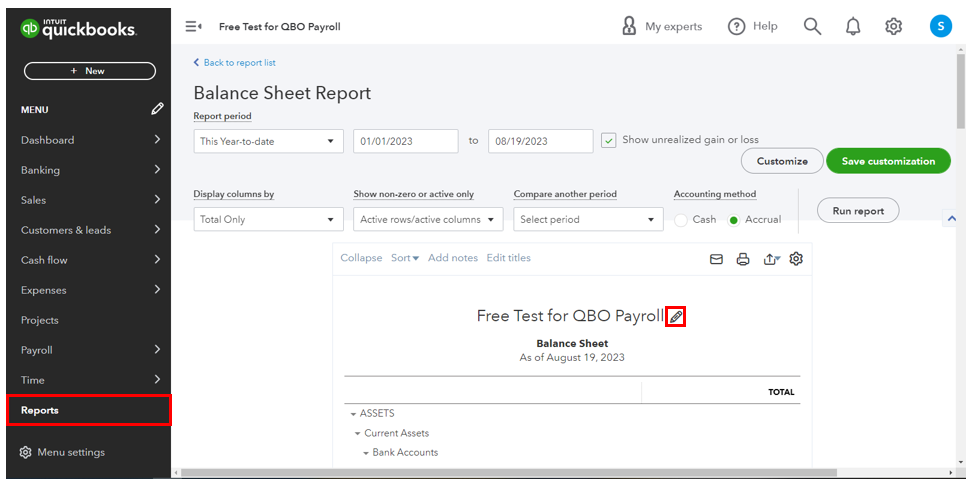Open the Payroll menu
The height and width of the screenshot is (486, 976).
click(x=88, y=350)
